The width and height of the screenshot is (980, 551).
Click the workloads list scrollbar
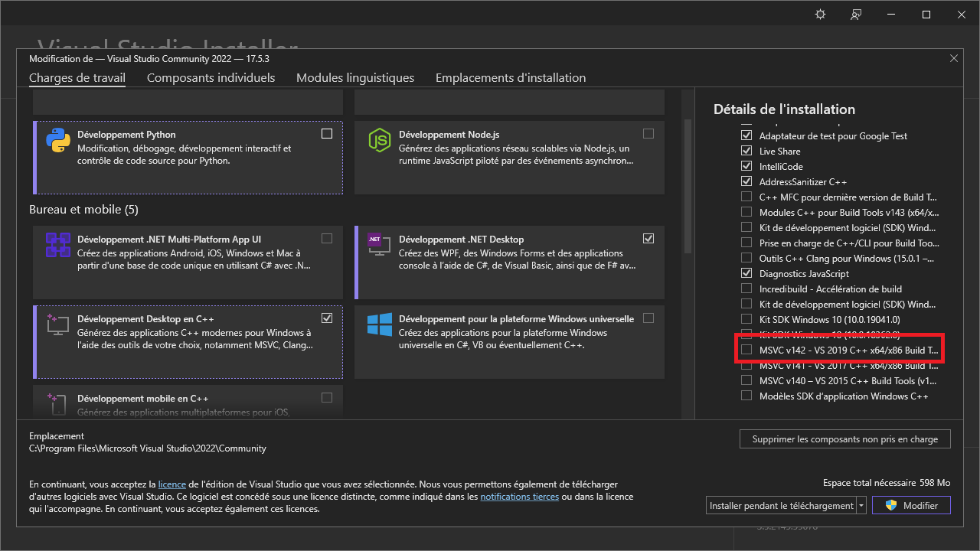688,186
